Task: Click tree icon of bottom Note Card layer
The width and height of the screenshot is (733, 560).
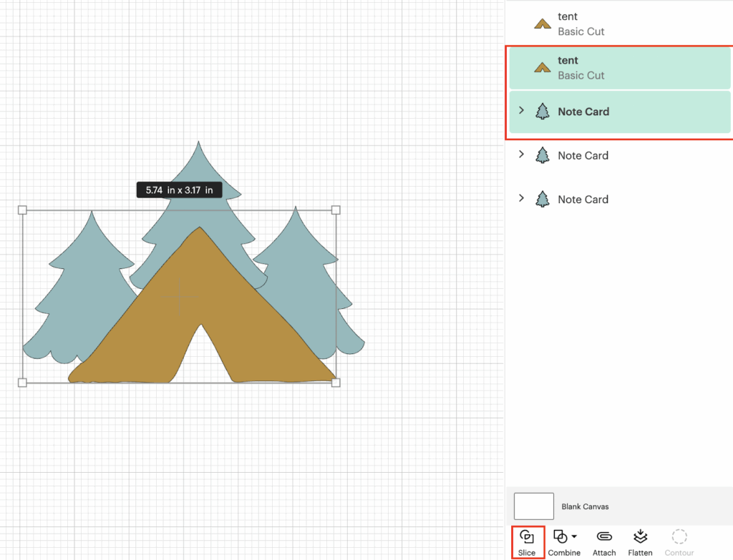Action: click(543, 199)
